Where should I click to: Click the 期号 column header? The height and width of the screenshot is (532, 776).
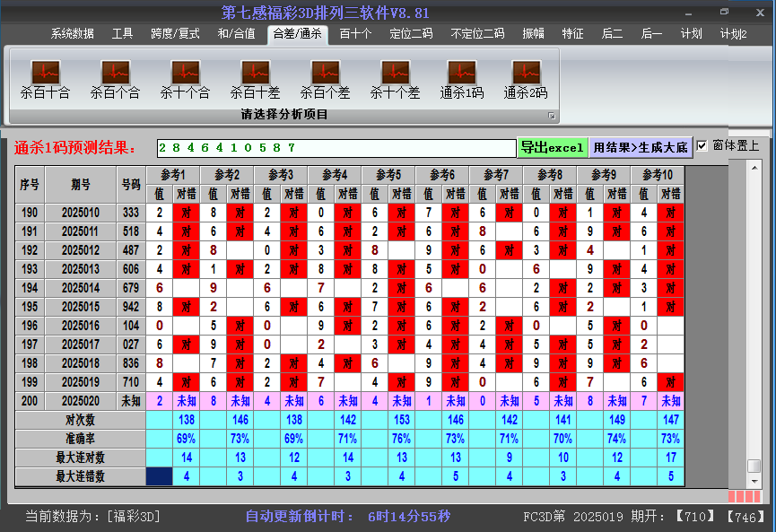81,185
